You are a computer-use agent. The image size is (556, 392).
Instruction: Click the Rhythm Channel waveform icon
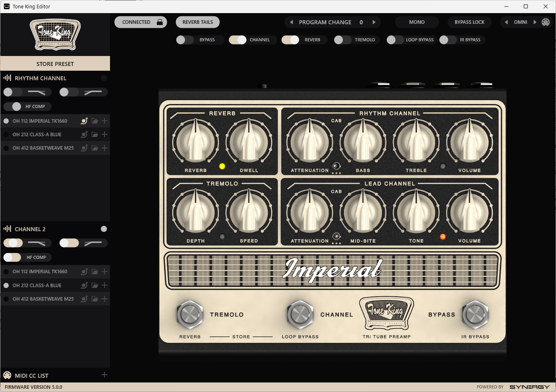click(x=7, y=78)
